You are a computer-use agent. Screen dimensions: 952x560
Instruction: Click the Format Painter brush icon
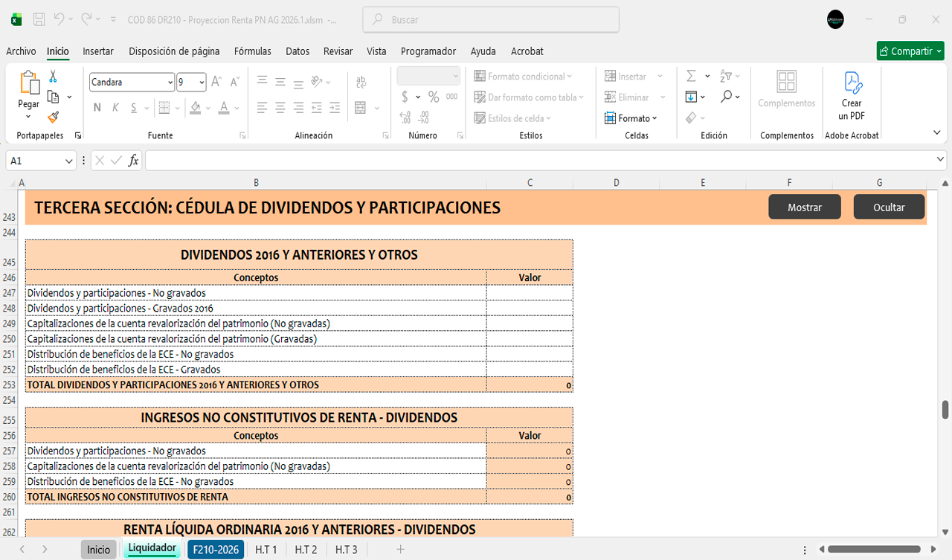click(x=53, y=117)
